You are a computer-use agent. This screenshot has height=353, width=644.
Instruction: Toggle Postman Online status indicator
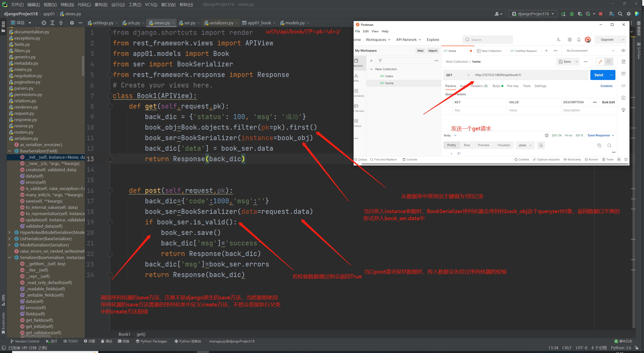[x=360, y=159]
